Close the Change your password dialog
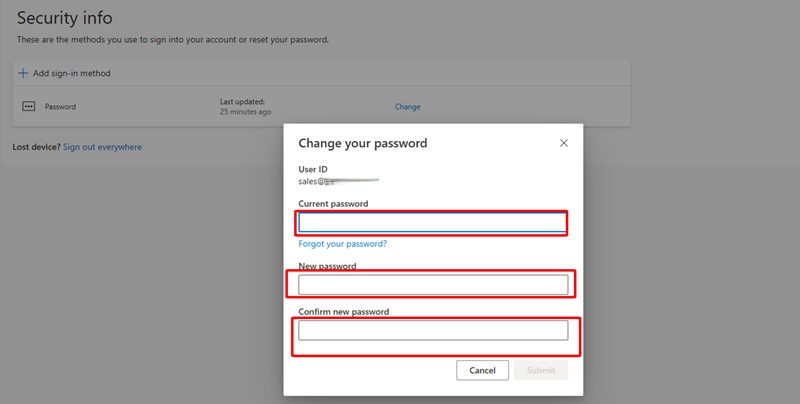This screenshot has height=404, width=800. point(564,143)
